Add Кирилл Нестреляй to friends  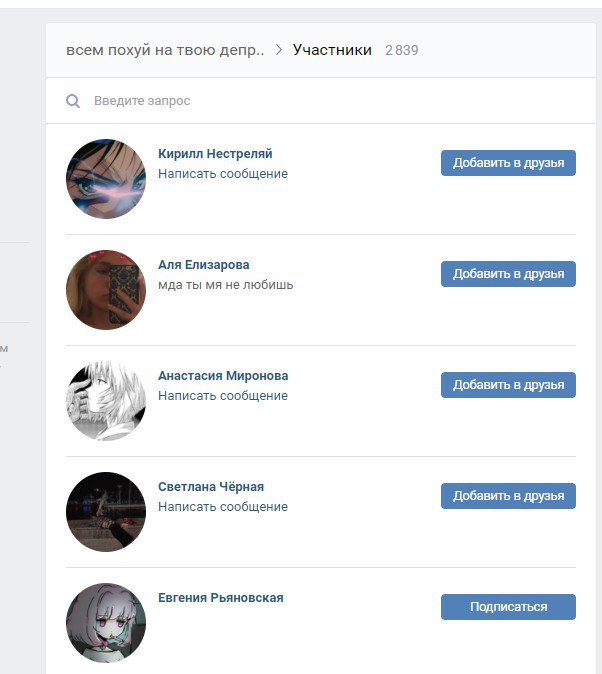tap(508, 163)
